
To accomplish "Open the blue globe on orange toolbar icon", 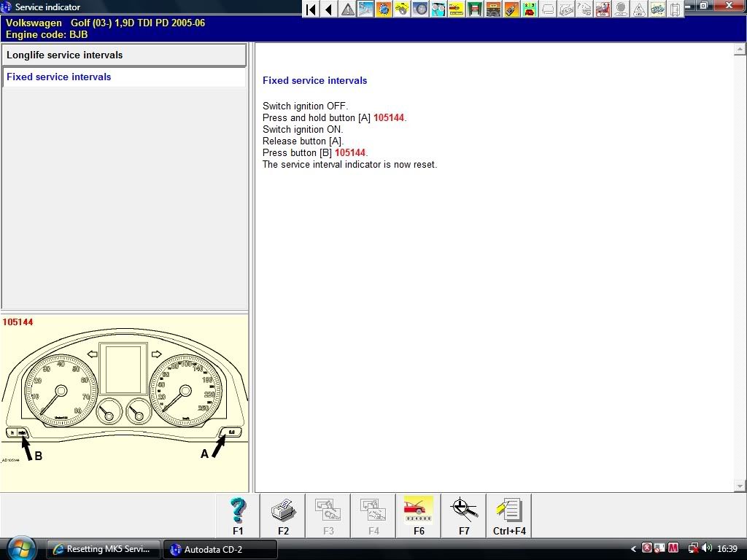I will 384,9.
